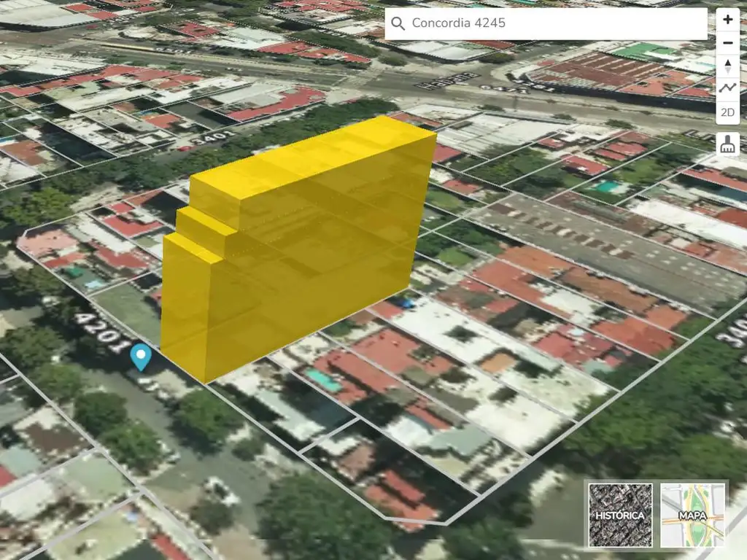Switch to the HISTÓRICA imagery layer
This screenshot has width=747, height=560.
click(620, 514)
